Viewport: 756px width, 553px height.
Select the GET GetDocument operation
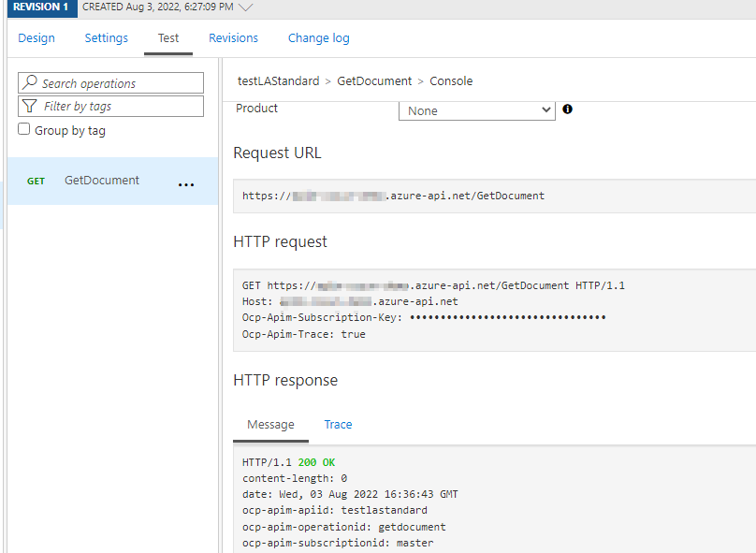coord(101,181)
